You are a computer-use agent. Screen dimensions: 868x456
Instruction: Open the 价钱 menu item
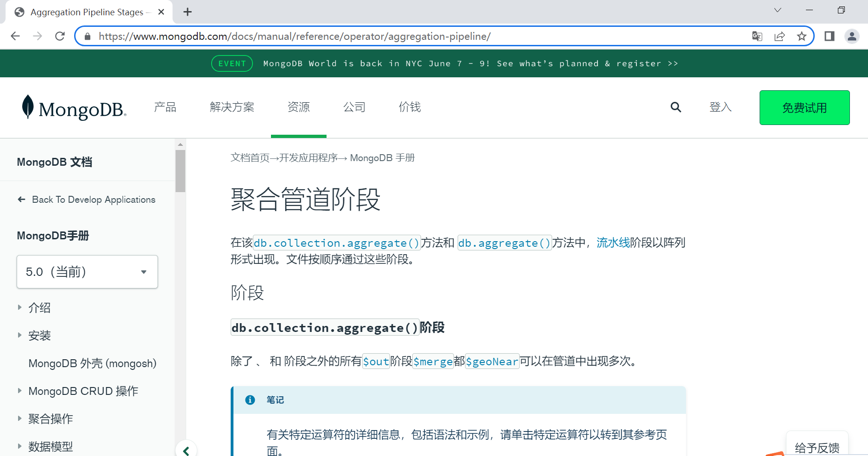coord(410,107)
